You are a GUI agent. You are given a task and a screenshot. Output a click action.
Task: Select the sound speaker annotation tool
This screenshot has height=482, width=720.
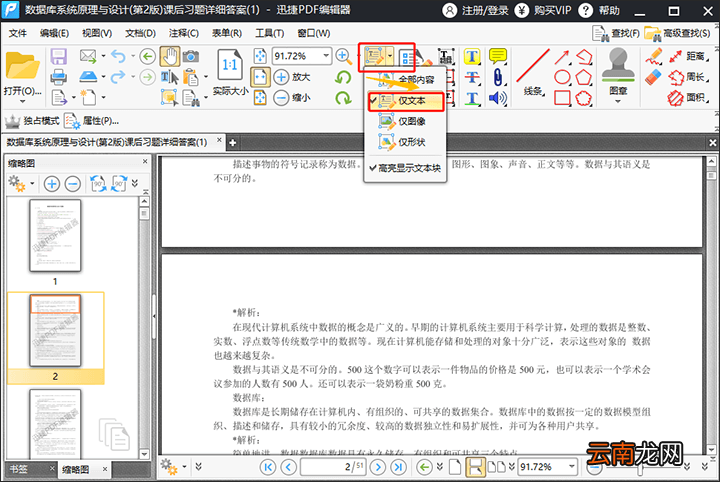point(497,98)
